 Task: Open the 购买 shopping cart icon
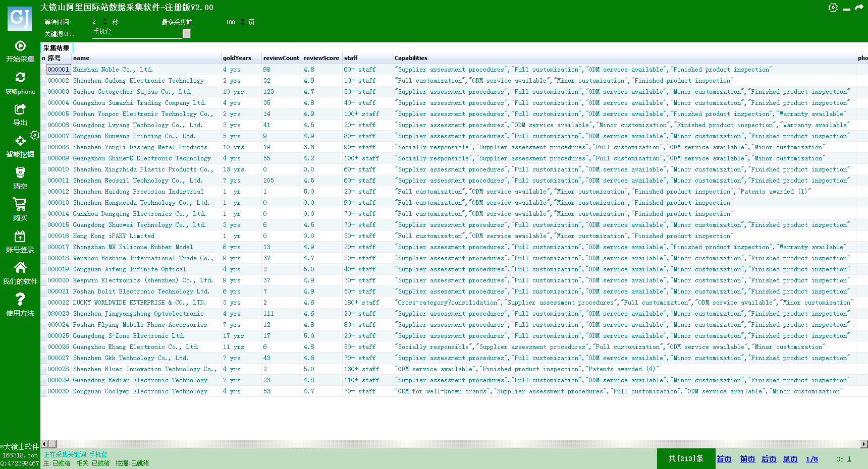tap(20, 204)
